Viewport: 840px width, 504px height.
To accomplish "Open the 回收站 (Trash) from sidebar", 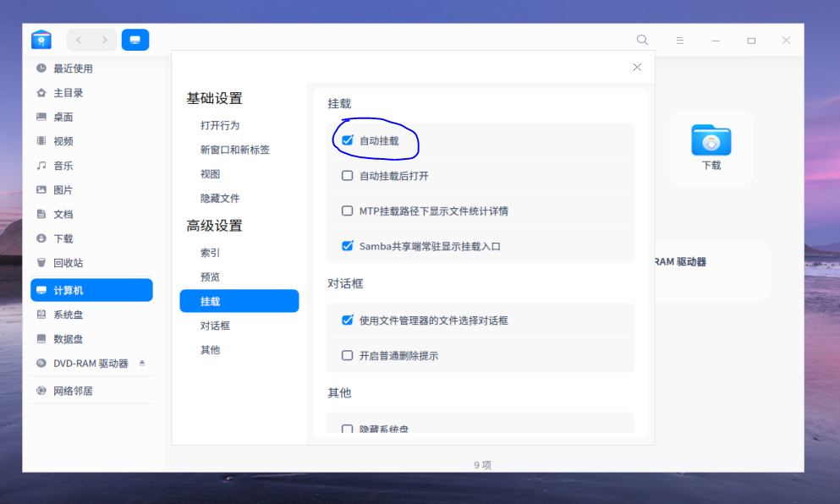I will pyautogui.click(x=59, y=262).
